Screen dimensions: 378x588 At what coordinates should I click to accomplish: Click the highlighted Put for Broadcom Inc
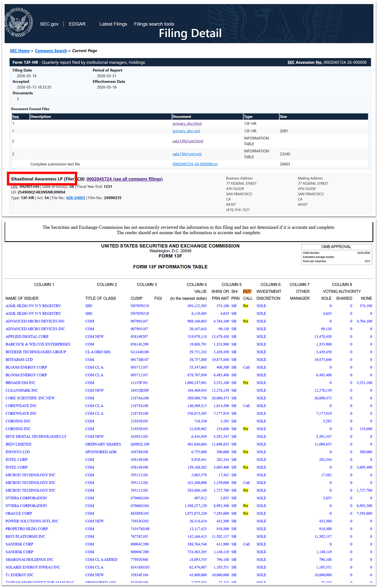tap(246, 383)
